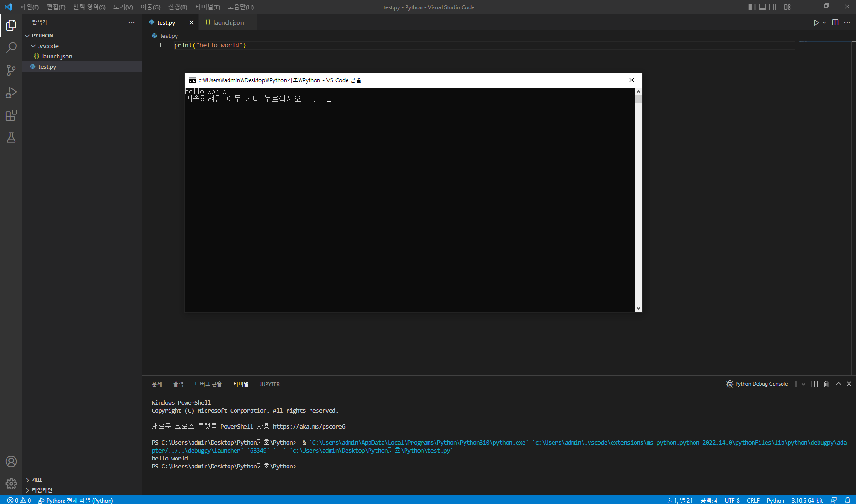Run the Python file with play icon
This screenshot has width=856, height=504.
[816, 22]
